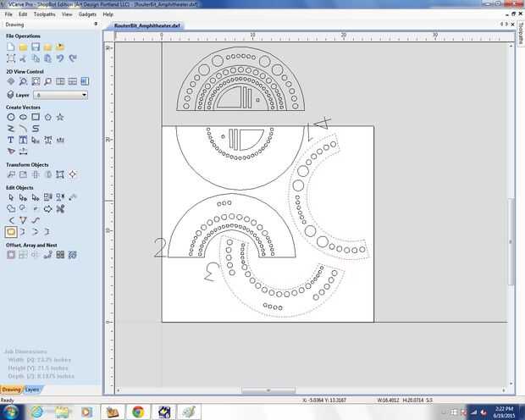
Task: Click the Job Setup icon in File Operations
Action: coord(11,58)
